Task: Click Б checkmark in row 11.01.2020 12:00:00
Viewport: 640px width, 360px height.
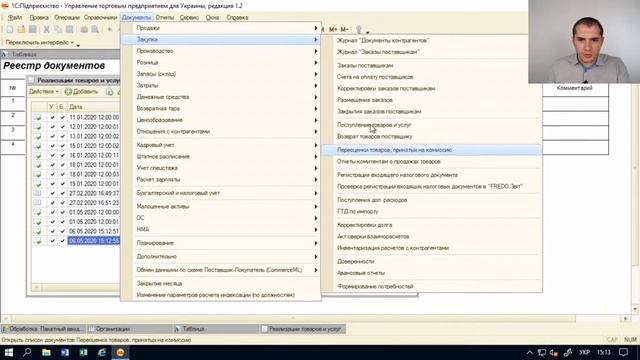Action: tap(62, 117)
